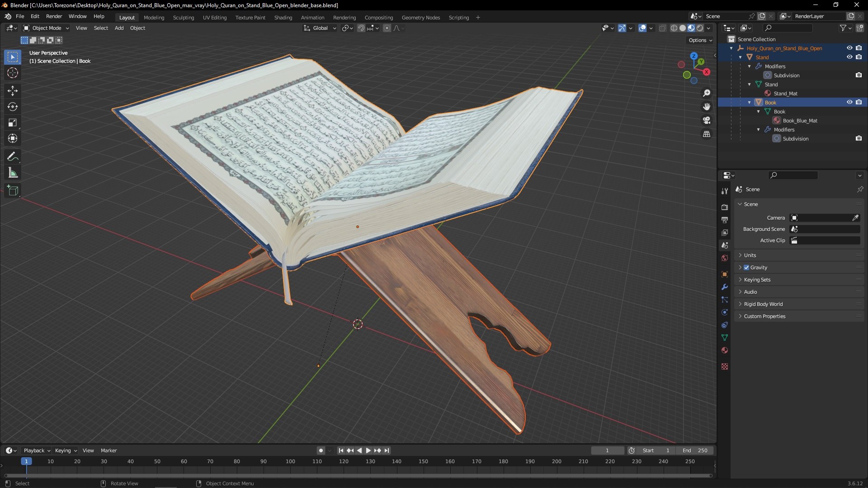This screenshot has height=488, width=868.
Task: Click the timeline End frame field
Action: (695, 450)
